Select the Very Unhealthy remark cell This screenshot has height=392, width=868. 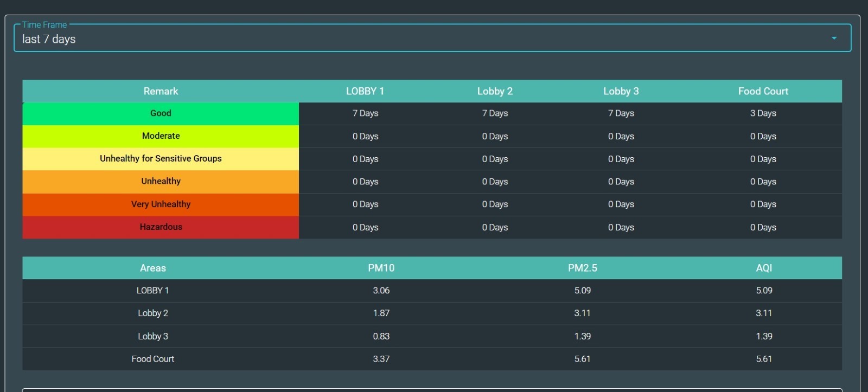coord(161,204)
